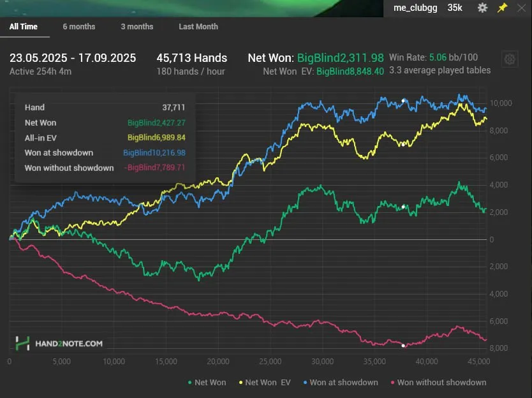This screenshot has width=532, height=398.
Task: Hide the Won at showdown line
Action: click(x=343, y=383)
